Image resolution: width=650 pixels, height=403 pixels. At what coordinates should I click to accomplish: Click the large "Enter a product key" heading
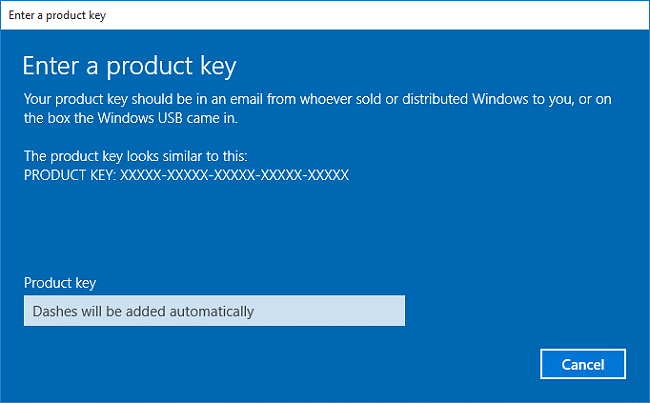[130, 66]
